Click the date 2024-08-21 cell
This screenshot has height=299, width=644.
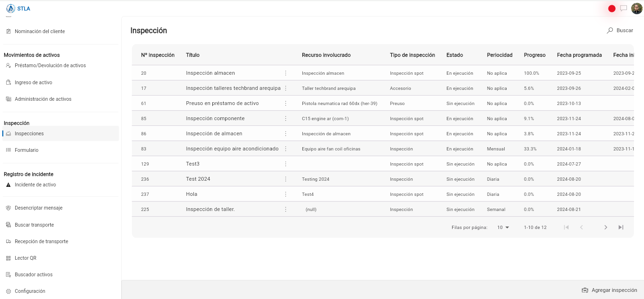tap(569, 209)
